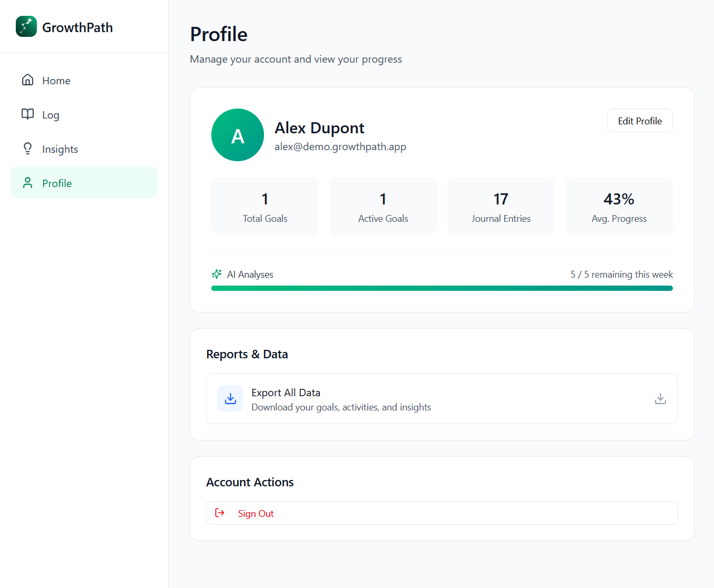
Task: Click "Manage your account and view your progress"
Action: (296, 59)
